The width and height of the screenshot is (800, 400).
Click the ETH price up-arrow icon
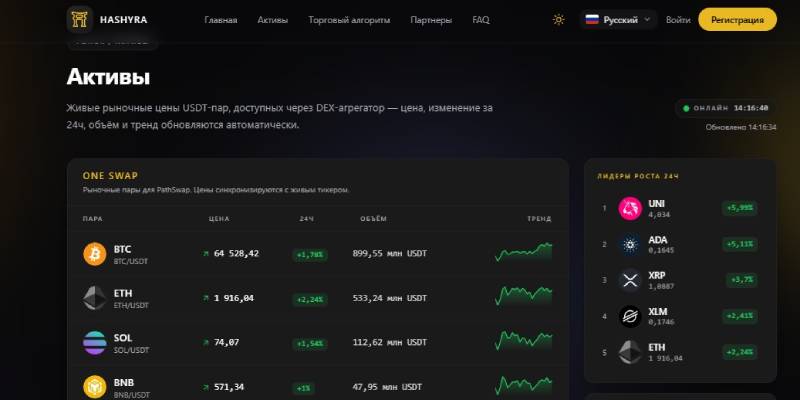[x=206, y=298]
